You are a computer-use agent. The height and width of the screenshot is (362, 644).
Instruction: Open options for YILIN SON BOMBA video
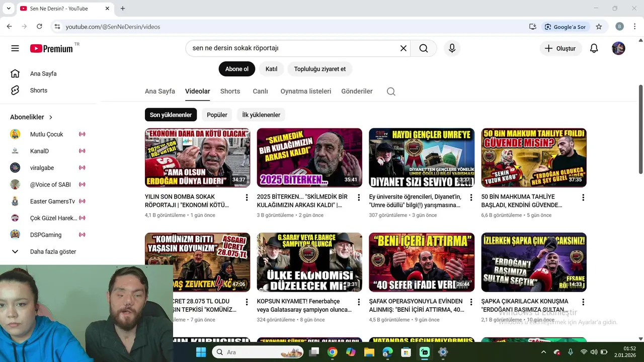click(247, 198)
